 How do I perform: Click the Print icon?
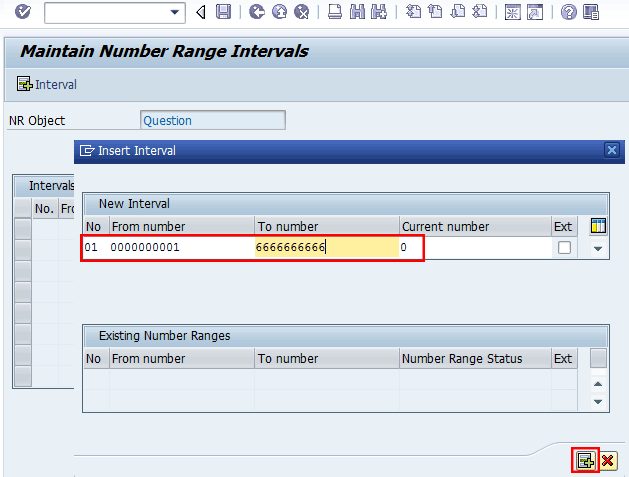(335, 12)
